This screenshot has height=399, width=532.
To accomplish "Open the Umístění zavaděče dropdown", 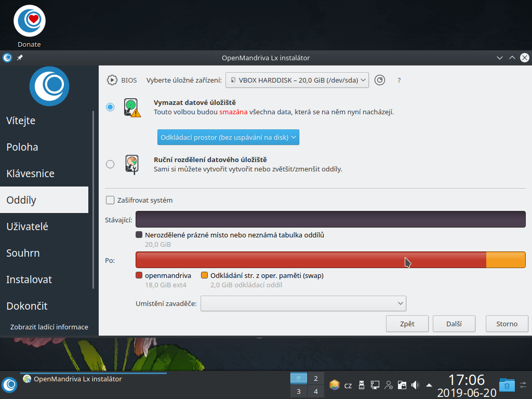I will tap(303, 303).
